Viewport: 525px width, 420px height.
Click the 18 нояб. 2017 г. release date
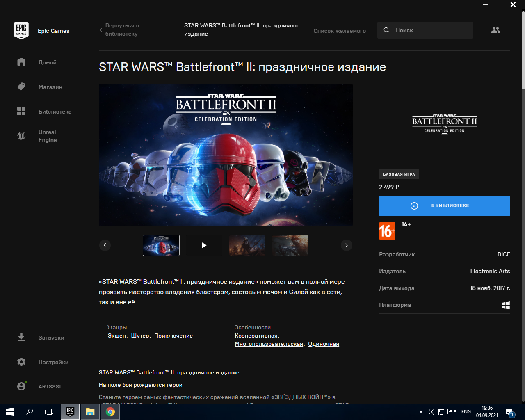tap(490, 288)
